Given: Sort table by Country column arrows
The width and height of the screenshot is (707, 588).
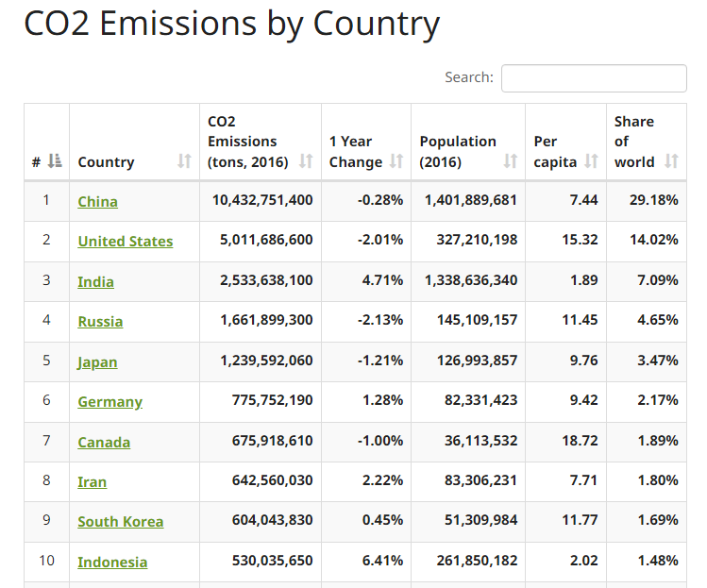Looking at the screenshot, I should click(184, 161).
